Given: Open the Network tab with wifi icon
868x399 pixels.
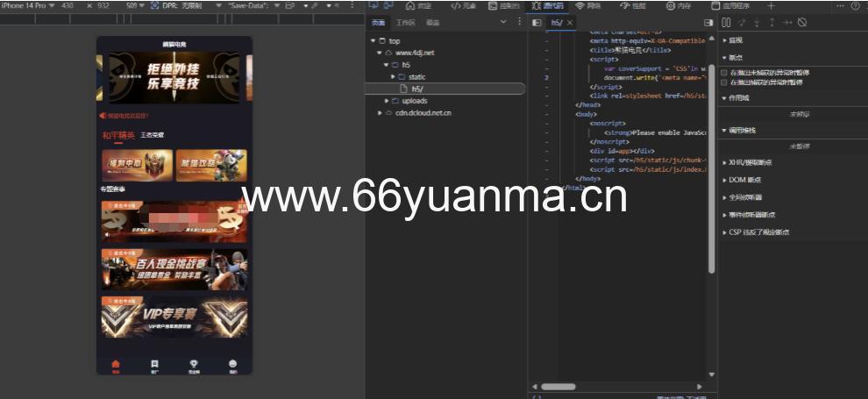Looking at the screenshot, I should pos(587,5).
